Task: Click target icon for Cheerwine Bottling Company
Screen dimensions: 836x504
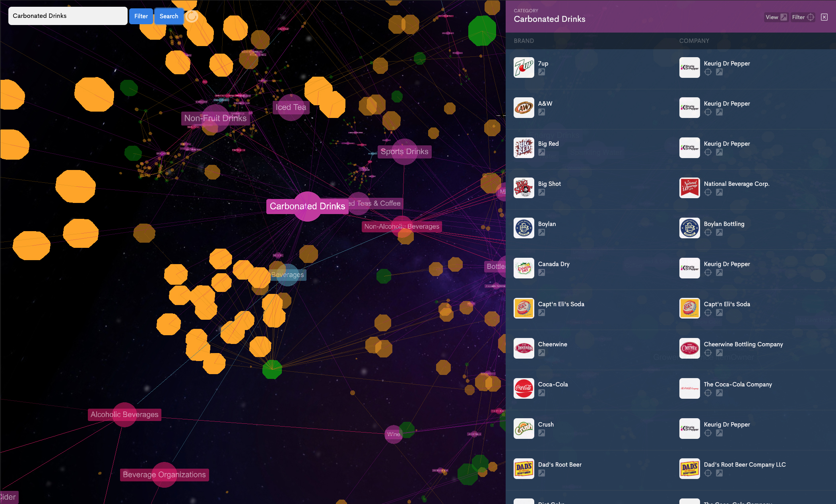Action: click(708, 353)
